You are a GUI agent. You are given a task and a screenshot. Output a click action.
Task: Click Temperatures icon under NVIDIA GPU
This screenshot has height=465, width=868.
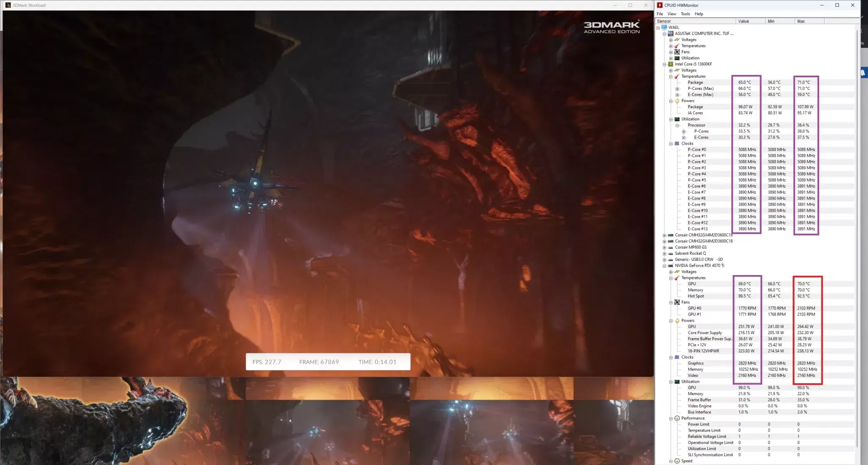click(677, 278)
